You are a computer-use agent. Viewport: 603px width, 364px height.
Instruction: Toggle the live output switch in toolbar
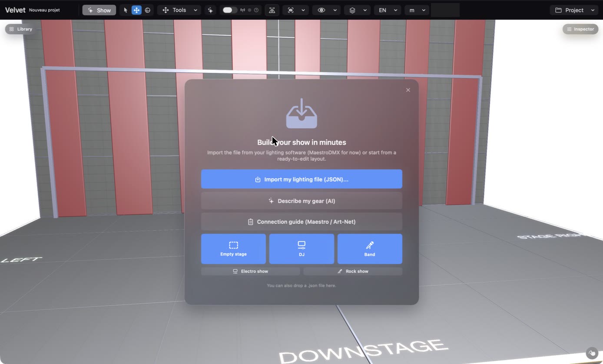point(229,10)
